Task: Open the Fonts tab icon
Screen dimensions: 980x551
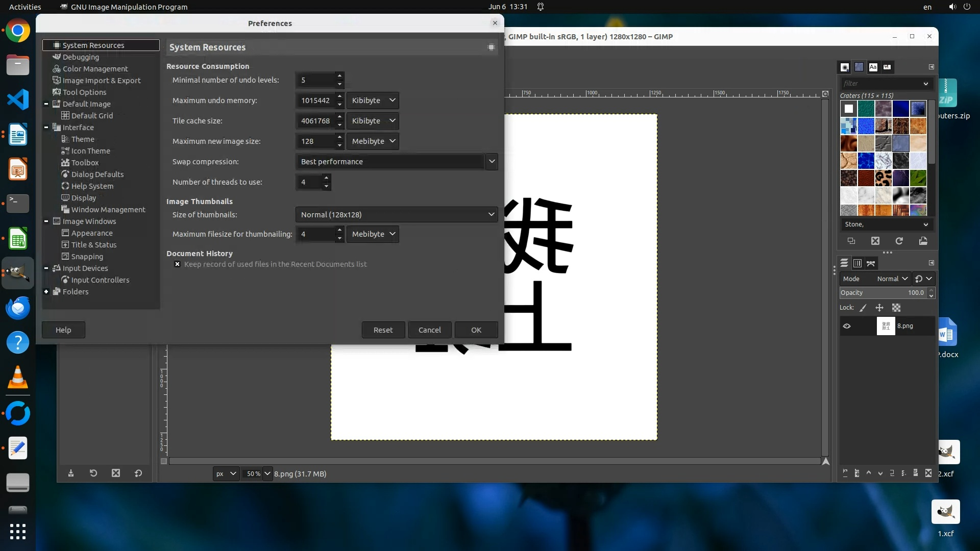Action: click(x=873, y=67)
